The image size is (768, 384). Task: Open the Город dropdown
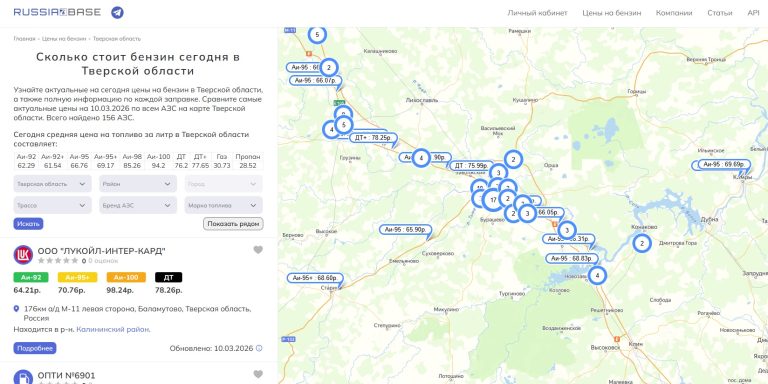(x=223, y=184)
